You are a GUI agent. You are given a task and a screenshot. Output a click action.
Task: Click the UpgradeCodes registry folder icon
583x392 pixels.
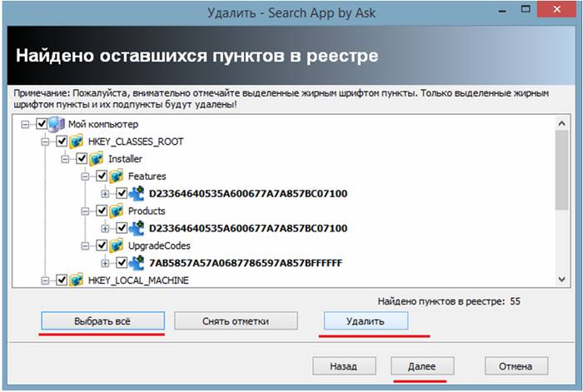coord(117,246)
